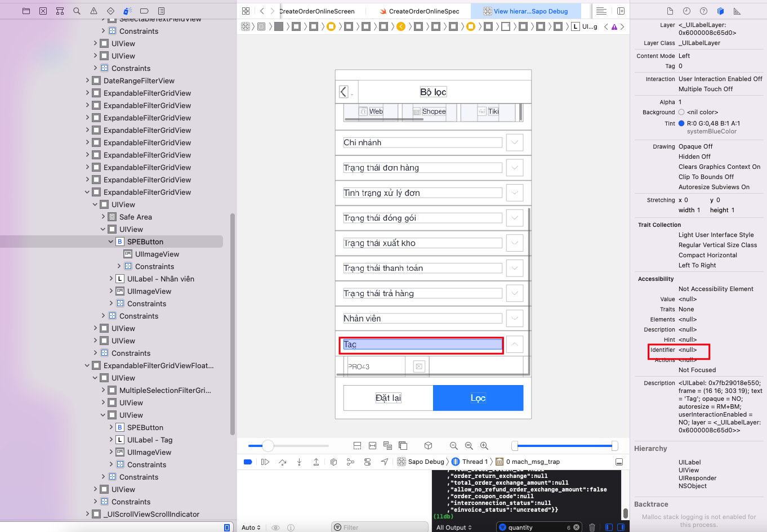Open the Thread 1 jump bar item

[x=470, y=462]
